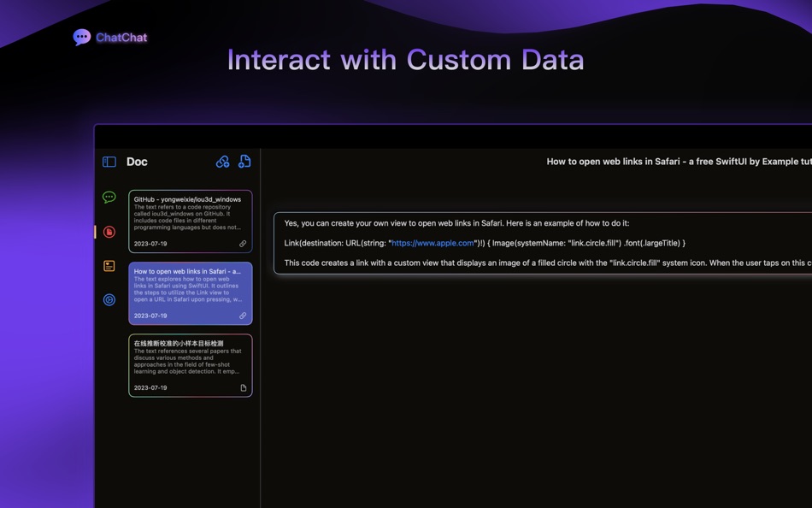Select the 'How to open web links in Safari' card
Screen dimensions: 812x508
tap(191, 293)
